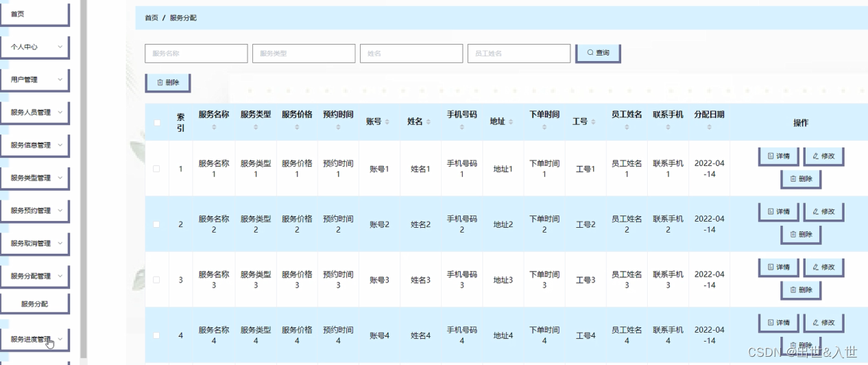Expand the 服务信息管理 sidebar menu
Image resolution: width=868 pixels, height=365 pixels.
[x=34, y=145]
